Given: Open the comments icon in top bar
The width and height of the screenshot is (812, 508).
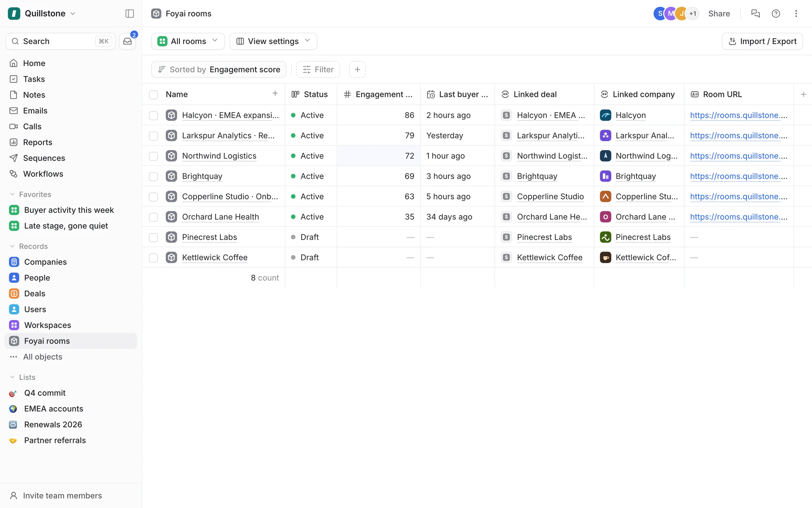Looking at the screenshot, I should [755, 13].
